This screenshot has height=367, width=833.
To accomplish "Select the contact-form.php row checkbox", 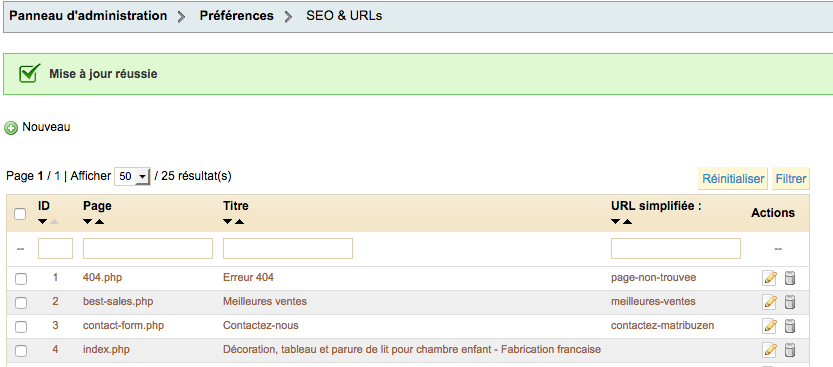I will click(x=21, y=327).
